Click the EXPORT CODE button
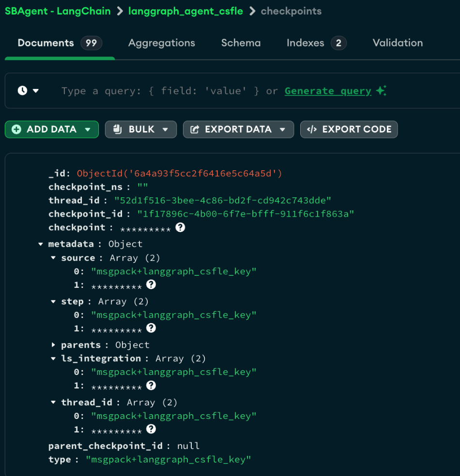The height and width of the screenshot is (476, 460). coord(349,129)
